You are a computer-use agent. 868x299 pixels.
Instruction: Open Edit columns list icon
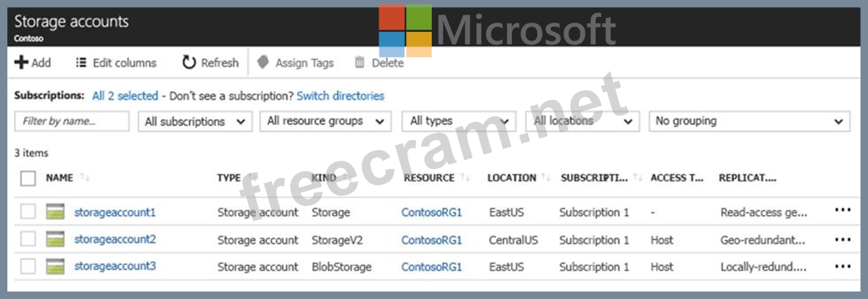81,62
